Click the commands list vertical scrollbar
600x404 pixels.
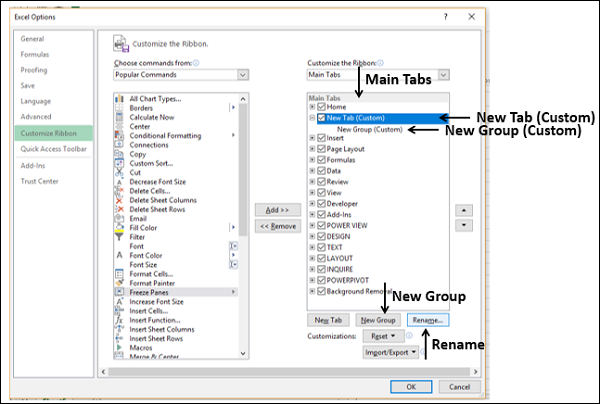coord(243,200)
